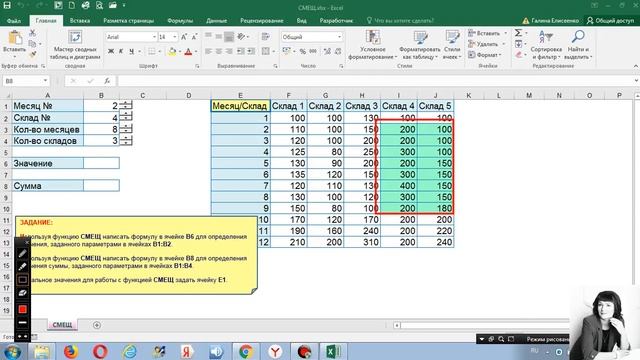
Task: Switch to the Вставка tab
Action: 80,20
